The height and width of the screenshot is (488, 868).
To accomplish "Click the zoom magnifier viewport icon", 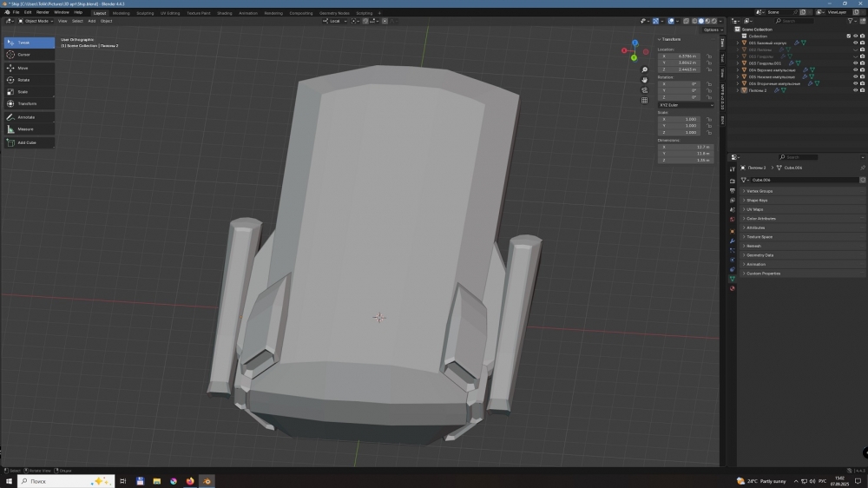I will click(x=645, y=69).
